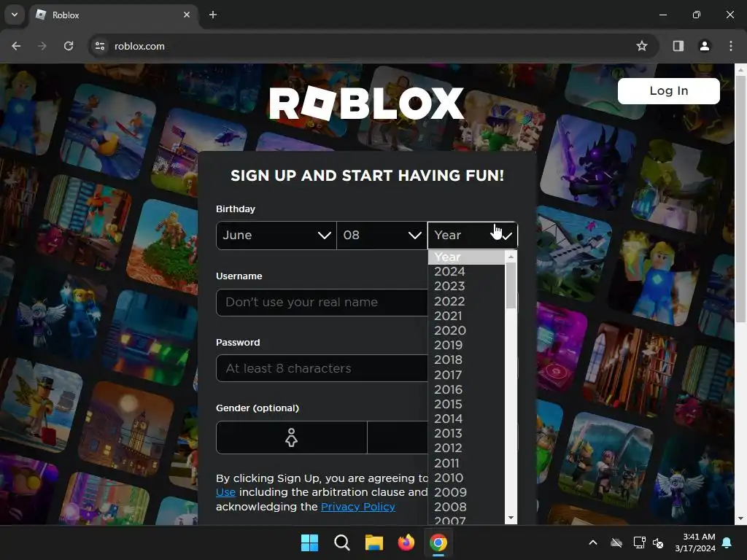Viewport: 747px width, 560px height.
Task: Click the year list scrollbar down arrow
Action: pos(511,518)
